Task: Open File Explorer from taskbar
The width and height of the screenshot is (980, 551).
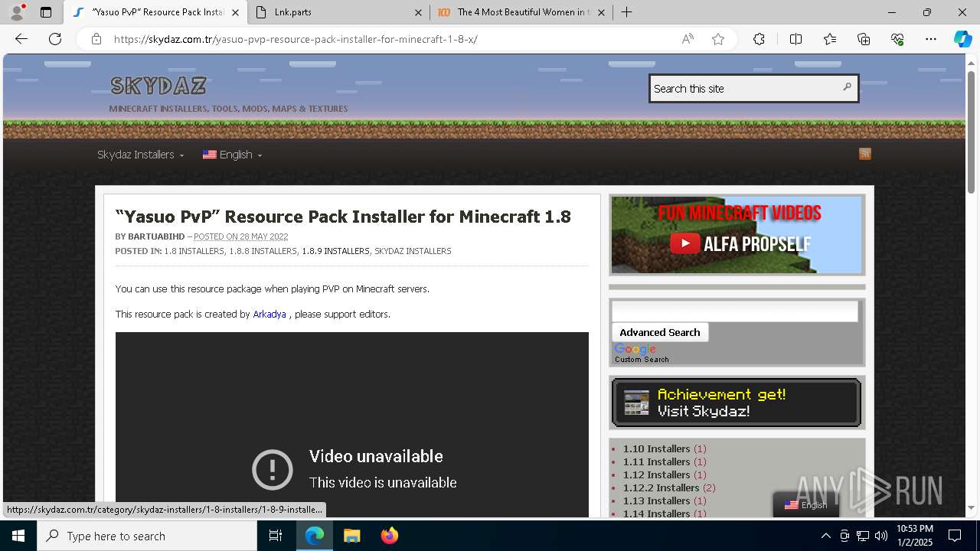Action: [351, 536]
